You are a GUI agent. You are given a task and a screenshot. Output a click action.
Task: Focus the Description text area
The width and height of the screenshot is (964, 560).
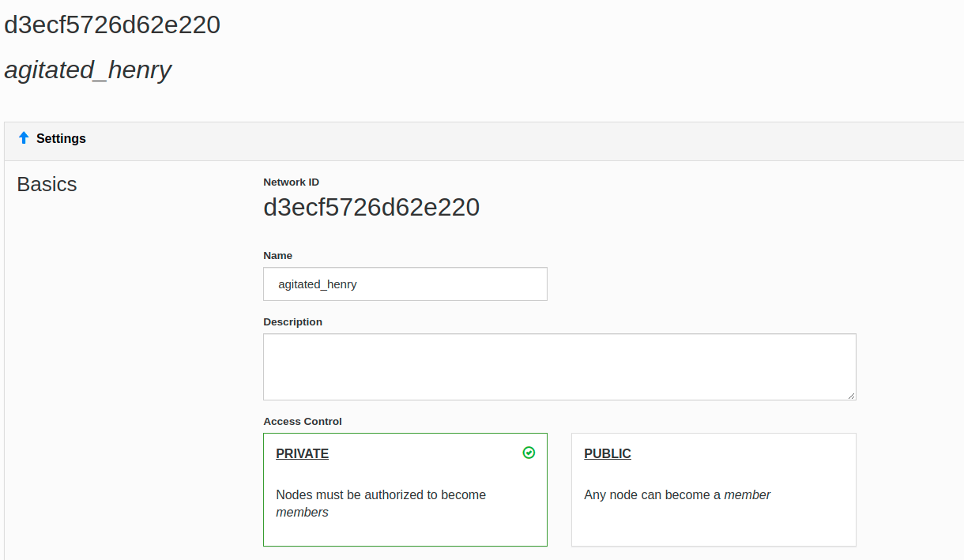[x=559, y=366]
